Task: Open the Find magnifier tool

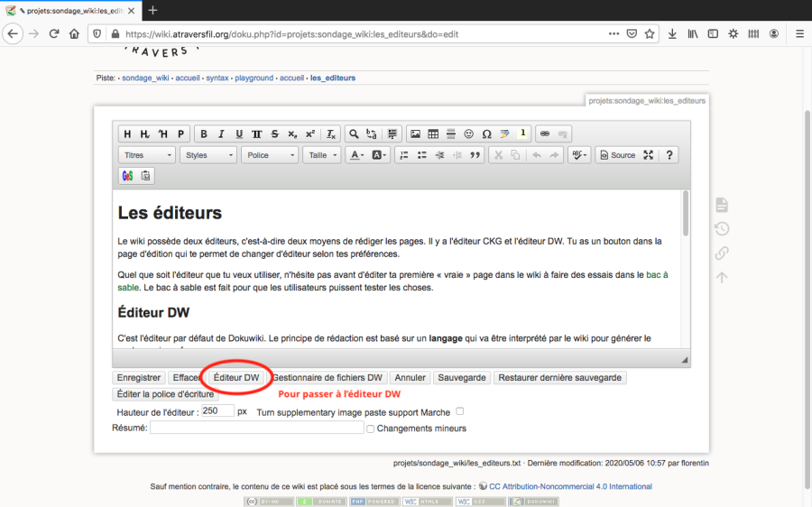Action: coord(354,134)
